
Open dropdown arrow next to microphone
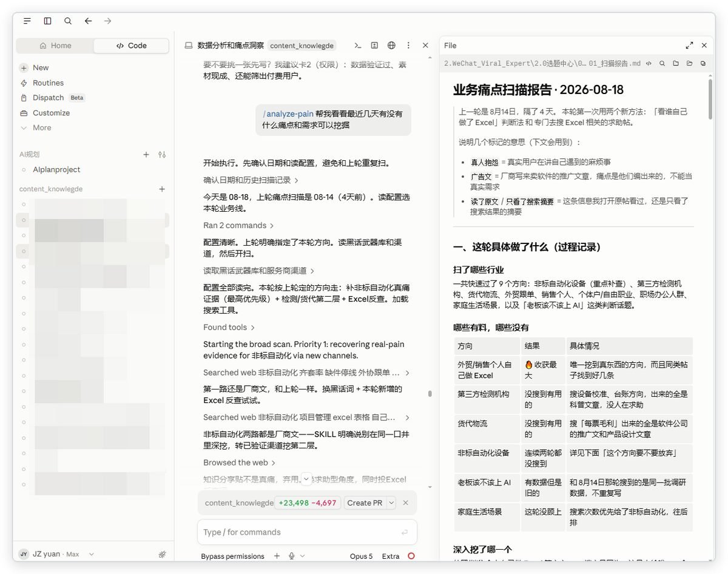pyautogui.click(x=303, y=556)
